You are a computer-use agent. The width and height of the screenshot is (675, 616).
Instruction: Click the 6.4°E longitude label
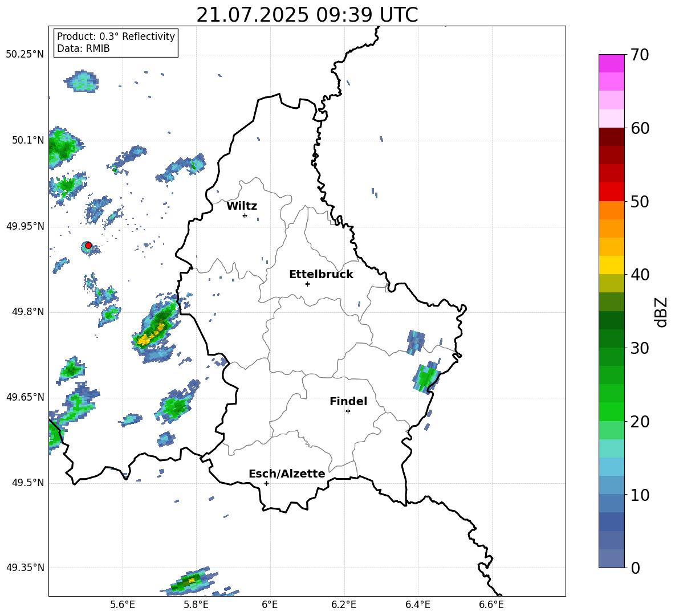point(417,605)
